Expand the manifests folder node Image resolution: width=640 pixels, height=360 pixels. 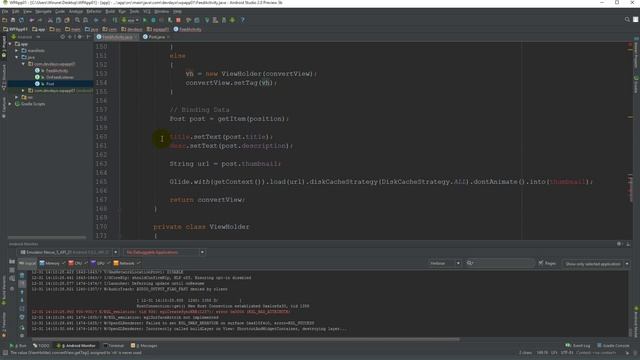tap(17, 51)
